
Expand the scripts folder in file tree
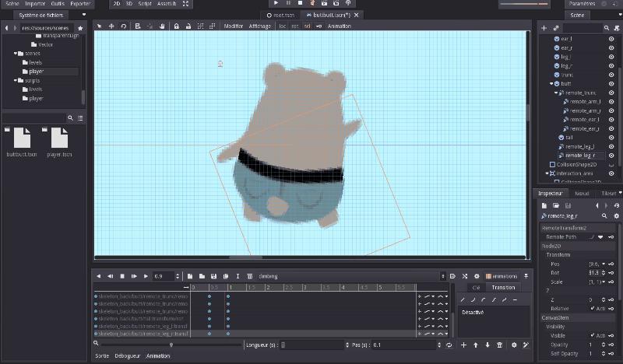(16, 80)
